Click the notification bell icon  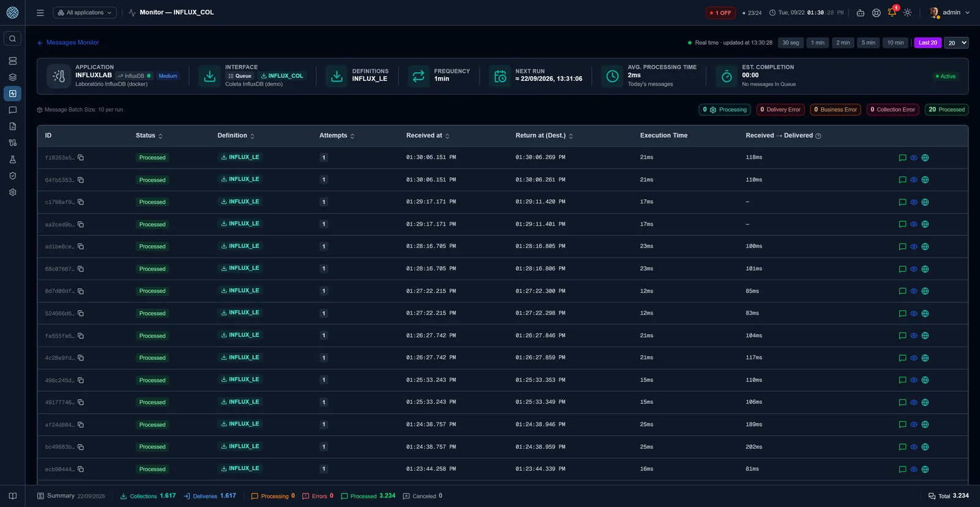click(892, 12)
